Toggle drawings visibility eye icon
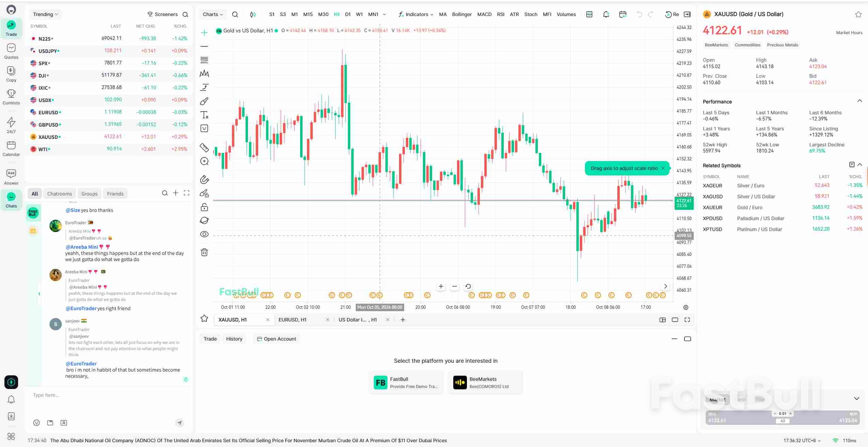The width and height of the screenshot is (868, 447). tap(204, 234)
